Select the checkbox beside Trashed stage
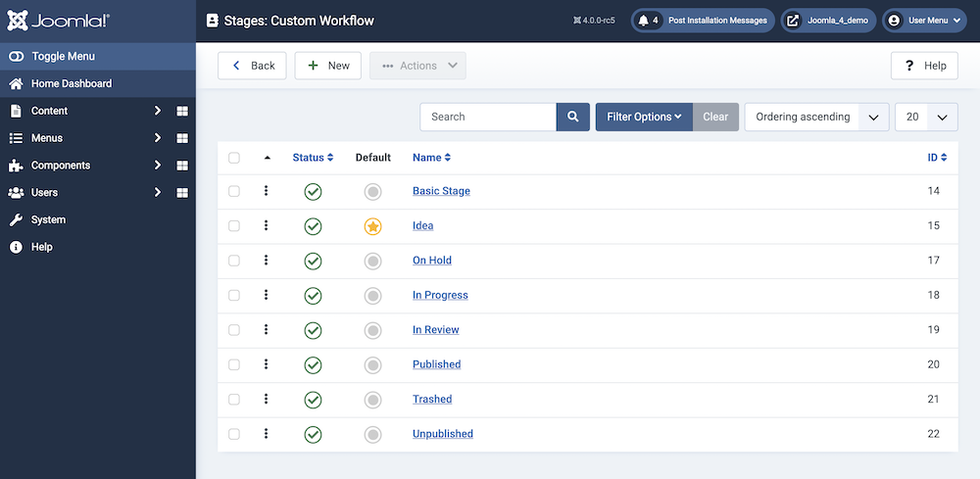The image size is (980, 479). (234, 399)
